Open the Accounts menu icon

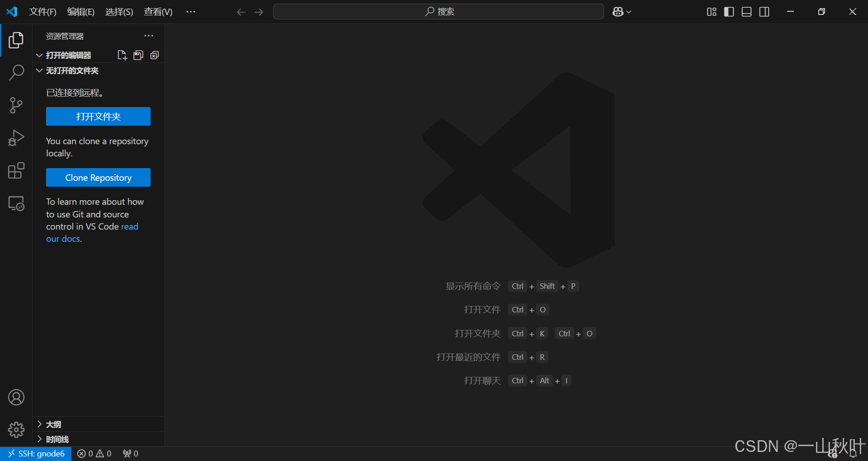point(16,397)
